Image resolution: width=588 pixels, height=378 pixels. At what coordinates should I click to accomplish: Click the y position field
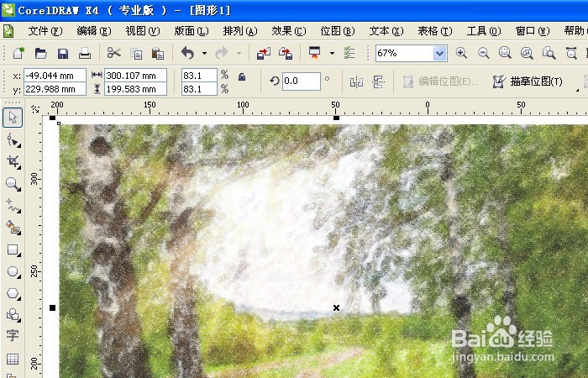click(55, 89)
